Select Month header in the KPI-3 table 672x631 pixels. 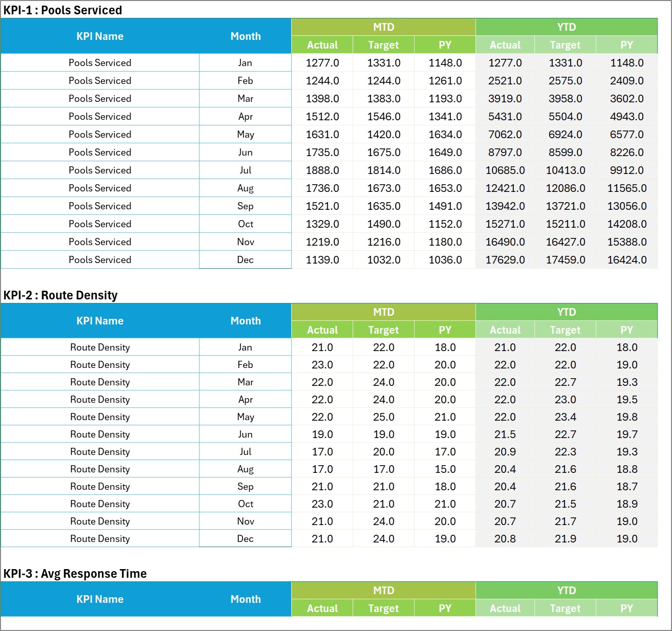(x=246, y=599)
